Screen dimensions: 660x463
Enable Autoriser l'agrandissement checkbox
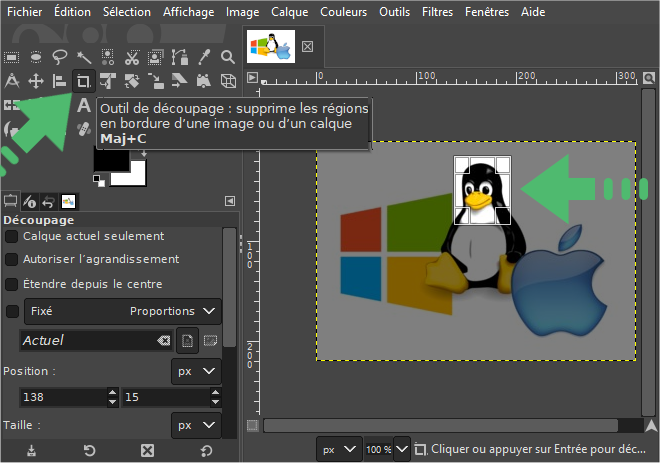tap(11, 259)
